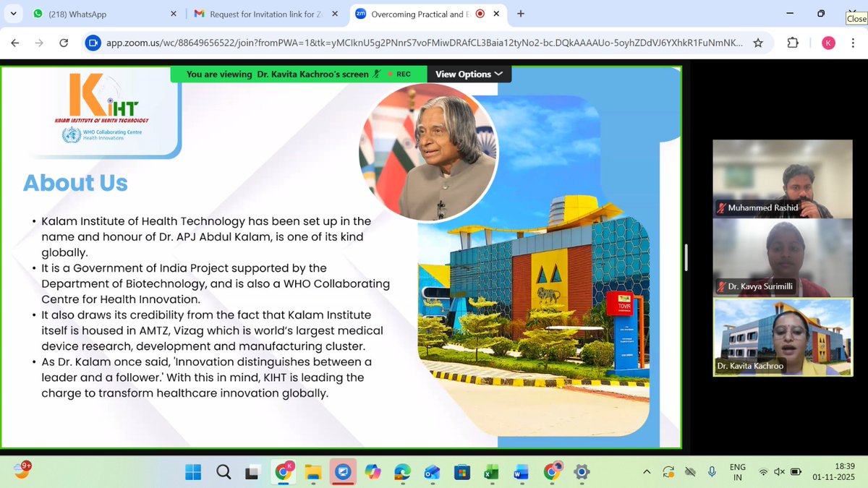868x488 pixels.
Task: Click the sync refresh tray icon
Action: click(670, 471)
